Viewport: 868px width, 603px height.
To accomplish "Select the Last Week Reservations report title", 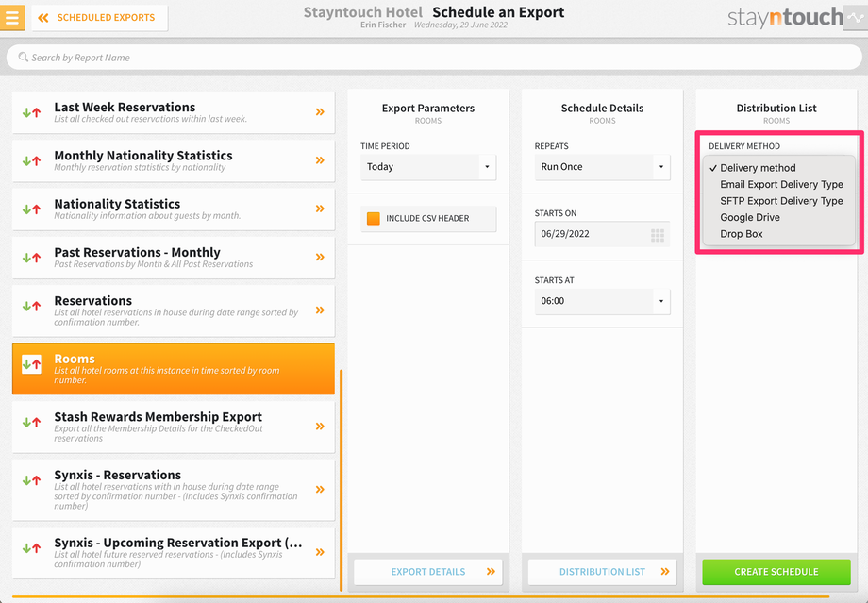I will (x=125, y=107).
